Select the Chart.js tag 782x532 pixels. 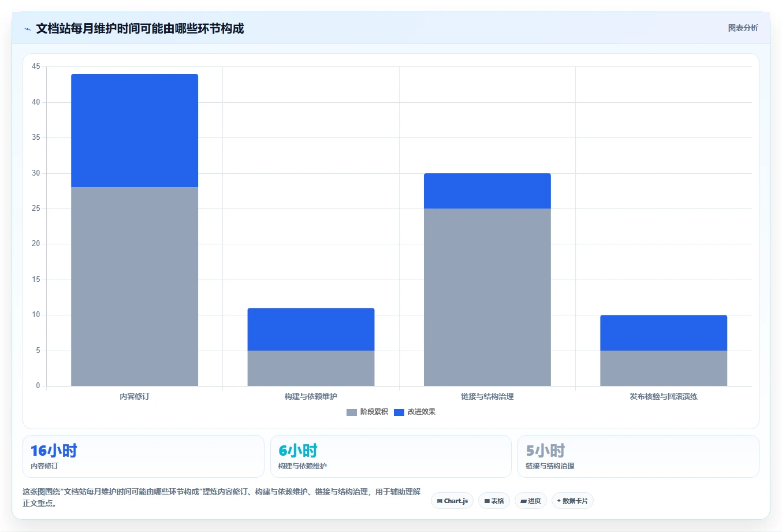452,501
